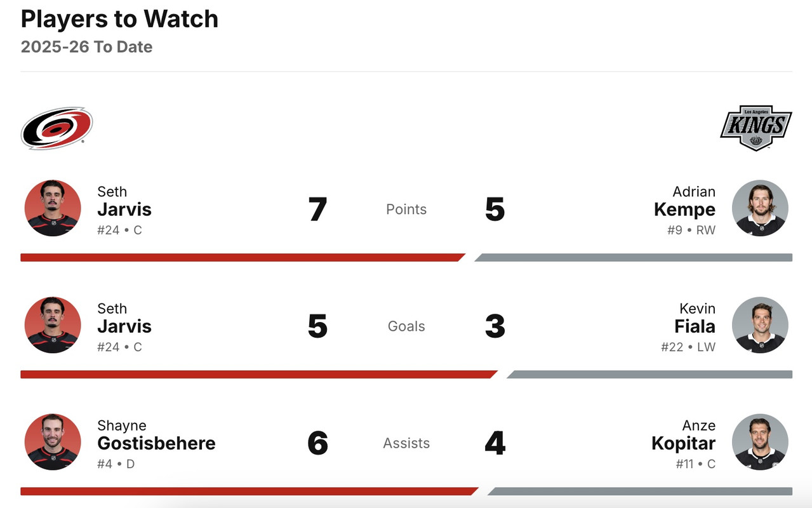
Task: Click the Points stat label
Action: (406, 210)
